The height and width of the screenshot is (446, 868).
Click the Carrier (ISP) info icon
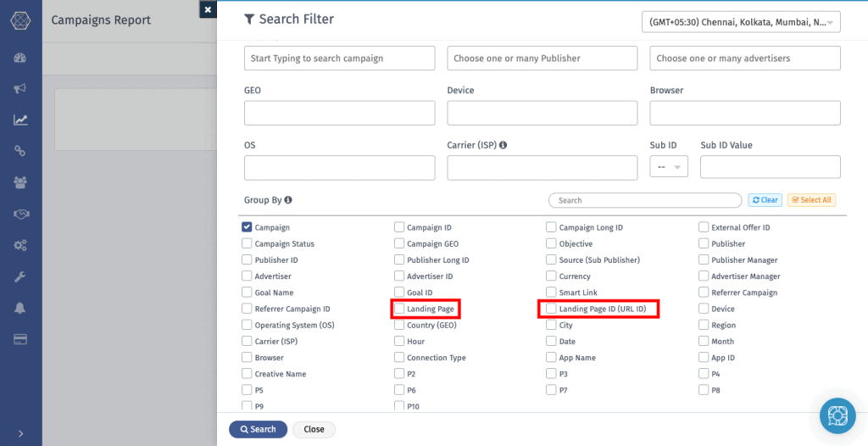click(x=504, y=145)
